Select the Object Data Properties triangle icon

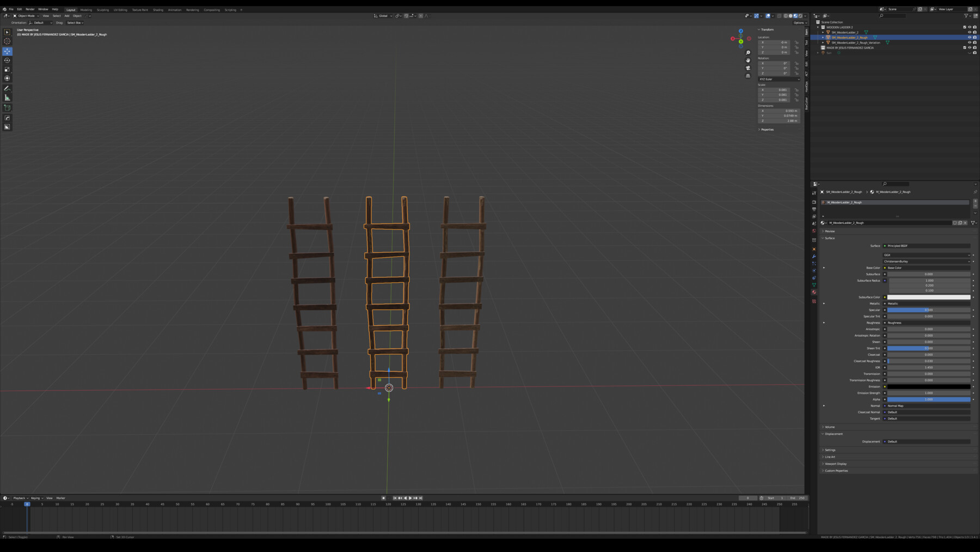point(814,284)
